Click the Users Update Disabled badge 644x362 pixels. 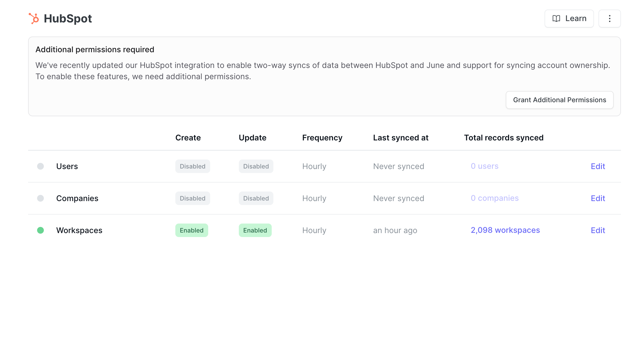pos(256,166)
